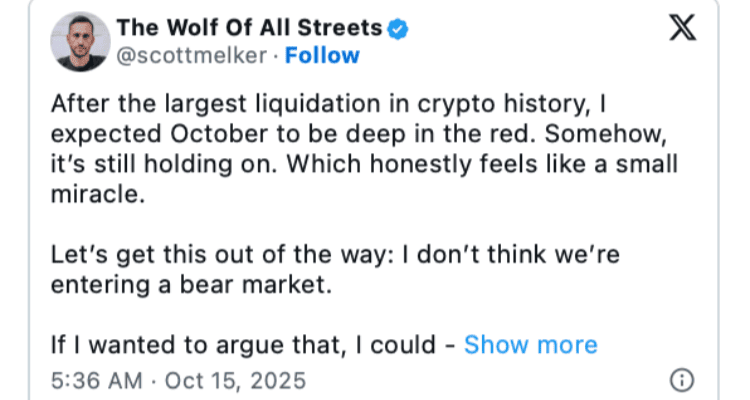This screenshot has width=750, height=400.
Task: Click the "I don't think we're" phrase
Action: [x=512, y=255]
